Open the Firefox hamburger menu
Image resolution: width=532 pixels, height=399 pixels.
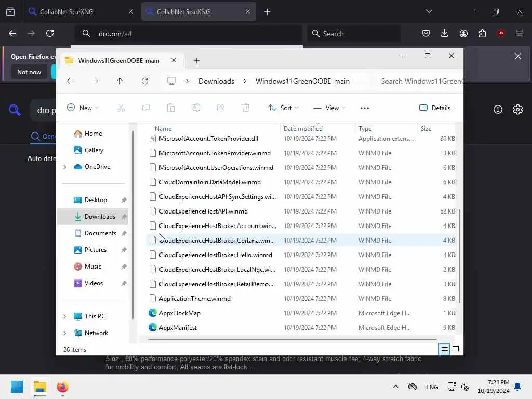point(520,33)
